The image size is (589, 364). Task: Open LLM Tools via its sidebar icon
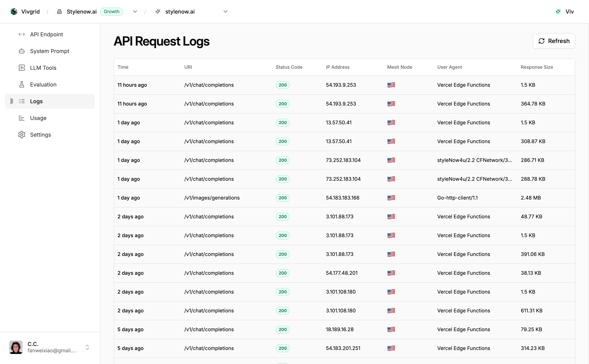coord(22,68)
